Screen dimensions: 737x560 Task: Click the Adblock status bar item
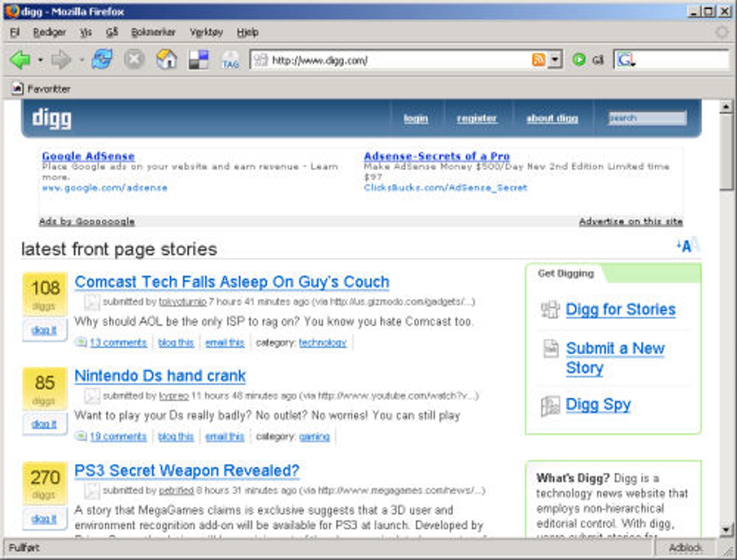point(685,548)
